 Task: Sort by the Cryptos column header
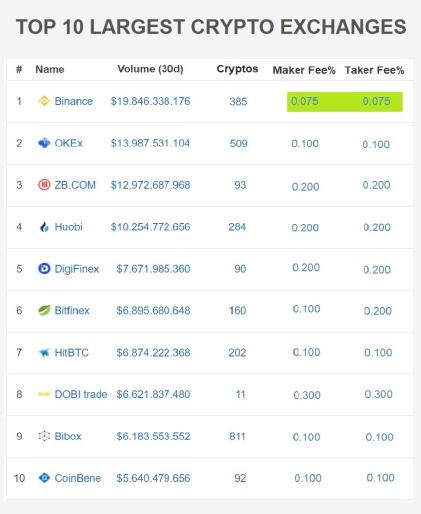point(237,69)
